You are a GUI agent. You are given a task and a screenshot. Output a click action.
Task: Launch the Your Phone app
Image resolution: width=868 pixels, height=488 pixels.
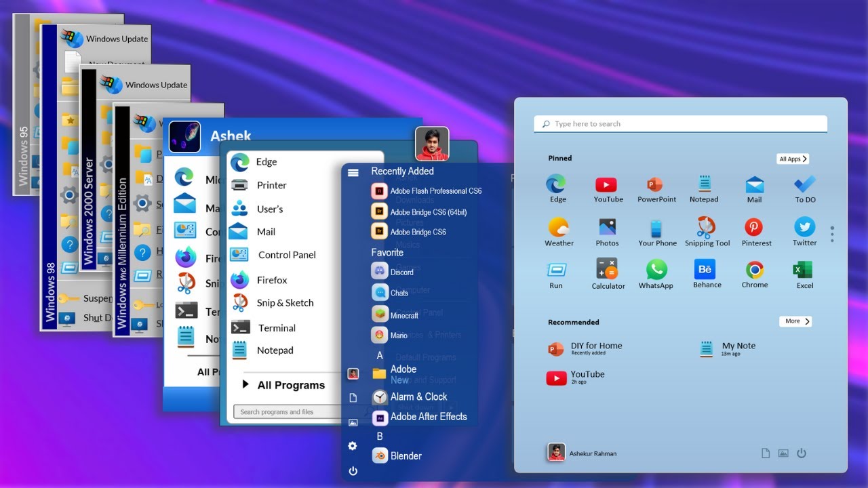click(656, 232)
